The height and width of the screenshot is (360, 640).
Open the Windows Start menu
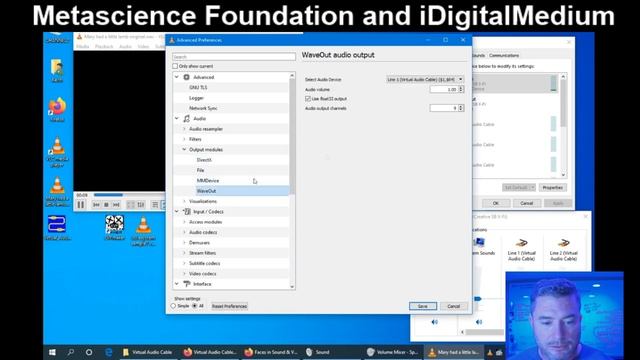(52, 352)
